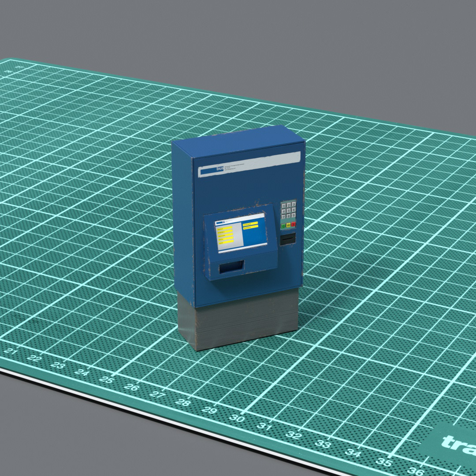The width and height of the screenshot is (476, 476).
Task: Select the upper yellow button on the screen's blue panel
Action: coord(250,223)
